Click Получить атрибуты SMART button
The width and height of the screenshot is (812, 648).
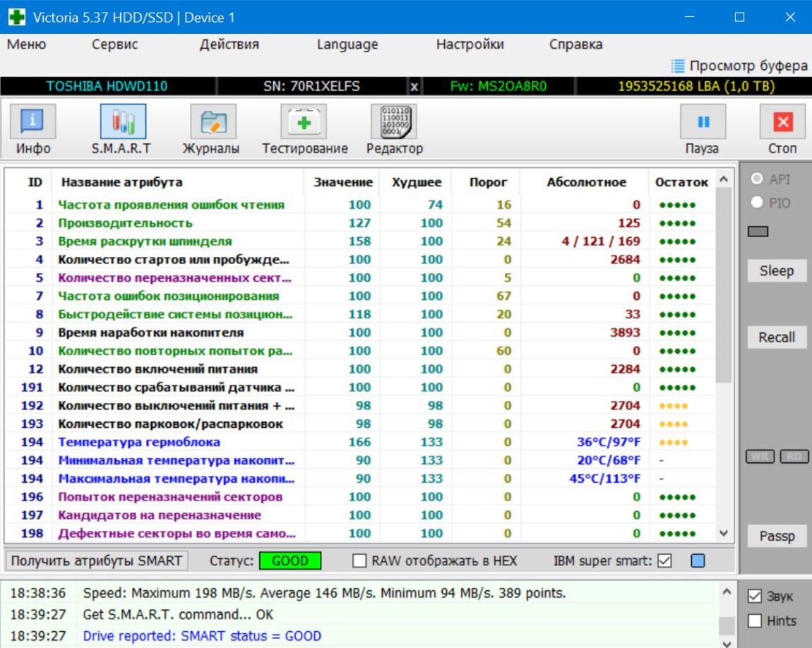click(x=97, y=561)
